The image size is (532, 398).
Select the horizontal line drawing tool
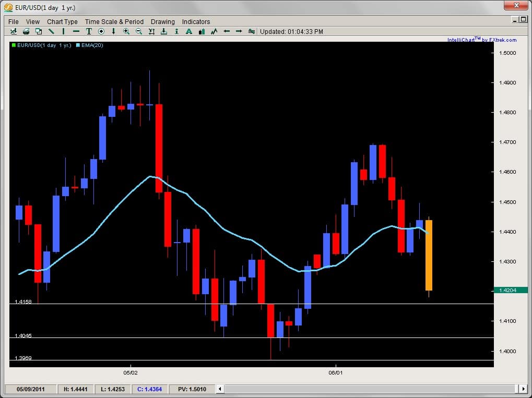76,31
